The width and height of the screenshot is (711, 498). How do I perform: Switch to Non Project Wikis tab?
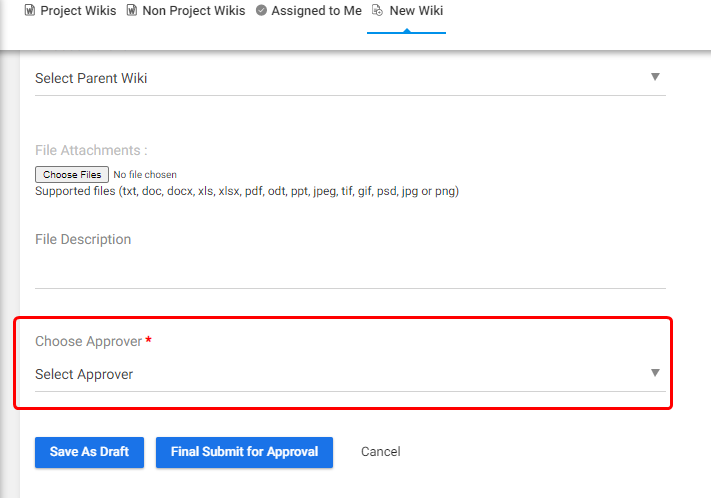(x=186, y=10)
